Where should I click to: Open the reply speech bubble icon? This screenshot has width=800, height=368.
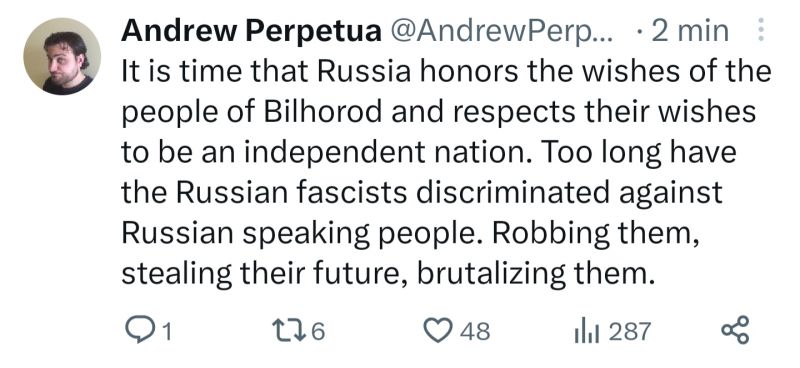point(139,331)
